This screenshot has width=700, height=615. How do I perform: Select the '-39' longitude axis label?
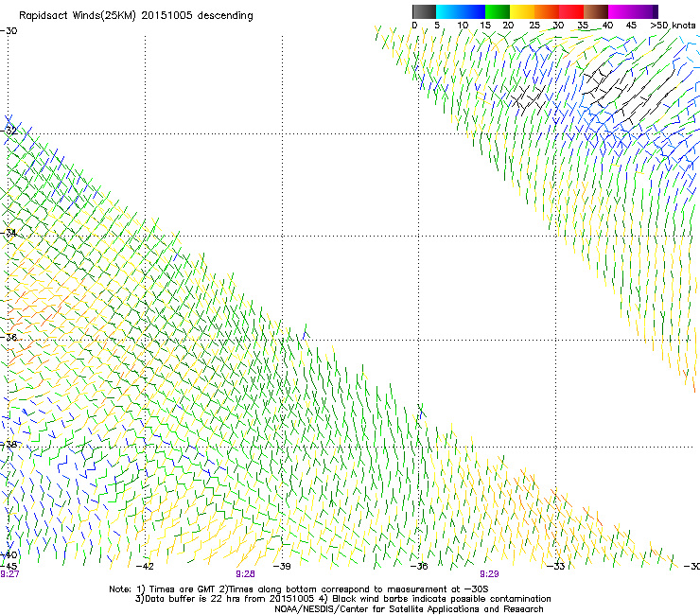coord(282,567)
